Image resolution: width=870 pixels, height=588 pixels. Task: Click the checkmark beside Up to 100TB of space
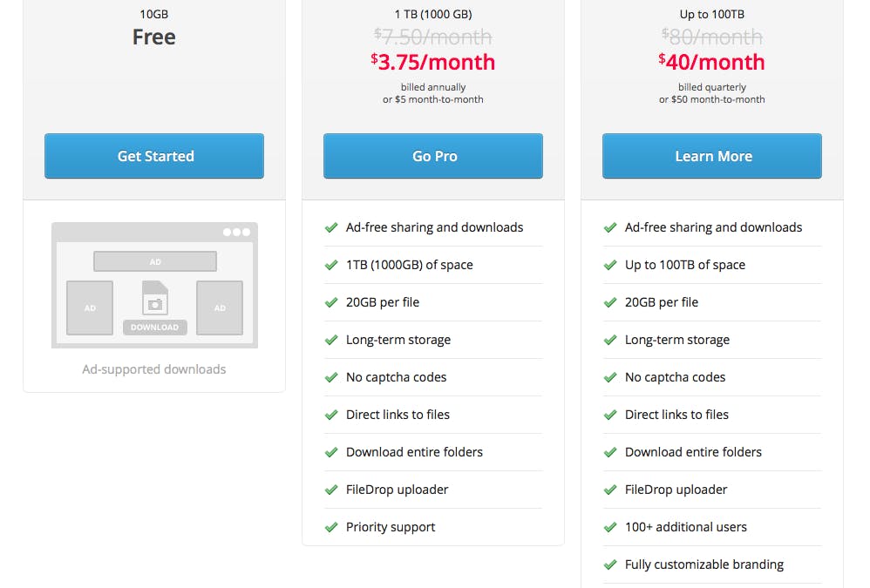(x=610, y=265)
